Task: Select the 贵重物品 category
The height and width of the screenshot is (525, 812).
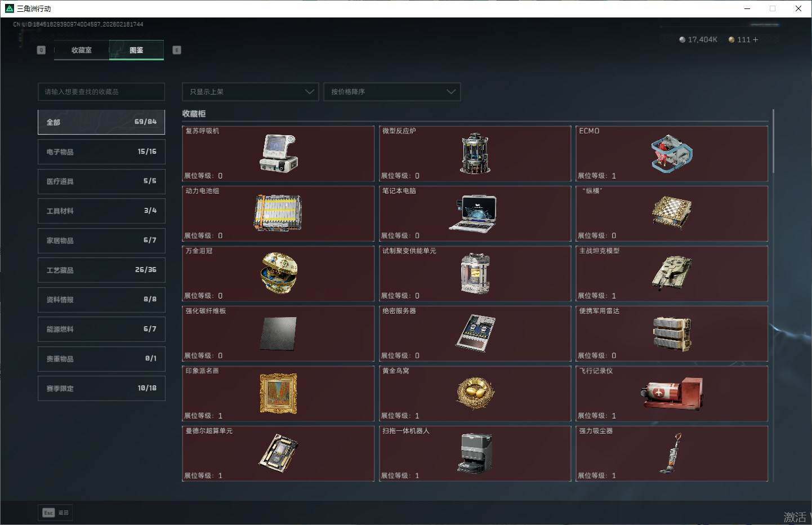Action: click(x=101, y=359)
